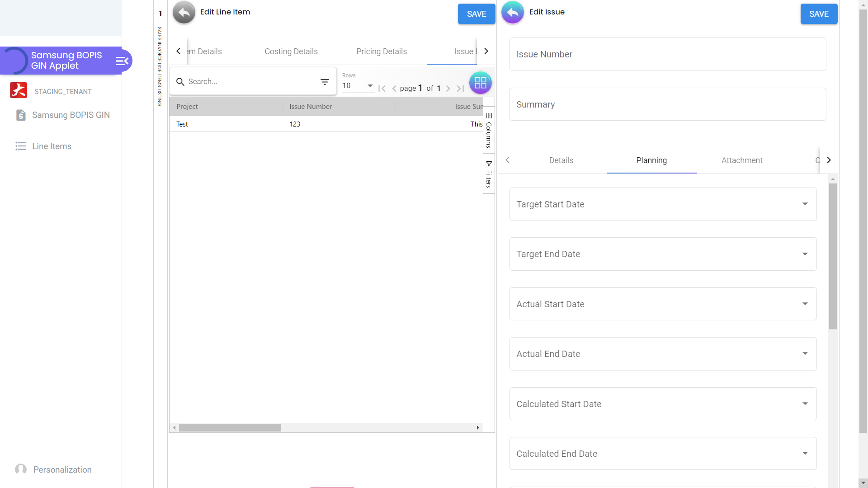Open the grid view icon button
This screenshot has width=868, height=488.
coord(480,83)
